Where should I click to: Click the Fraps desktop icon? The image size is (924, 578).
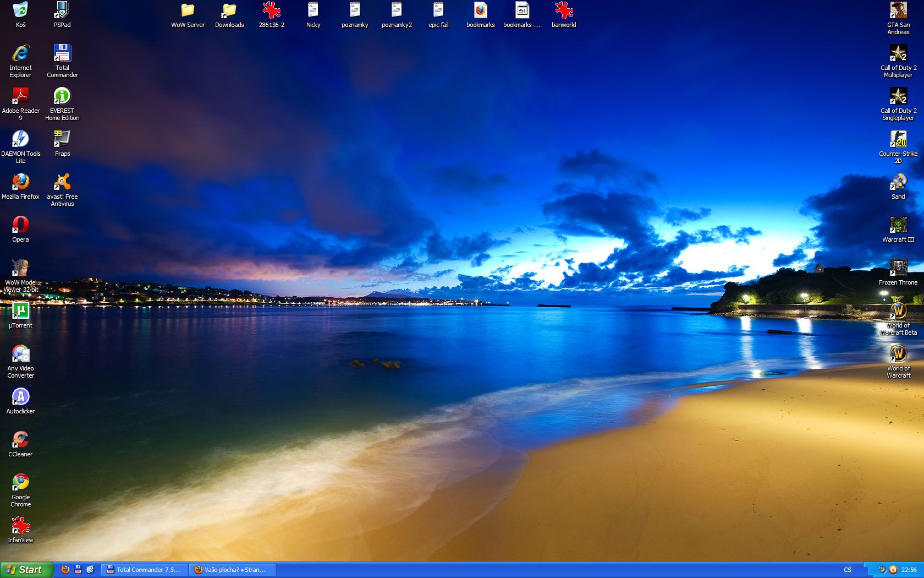tap(62, 139)
